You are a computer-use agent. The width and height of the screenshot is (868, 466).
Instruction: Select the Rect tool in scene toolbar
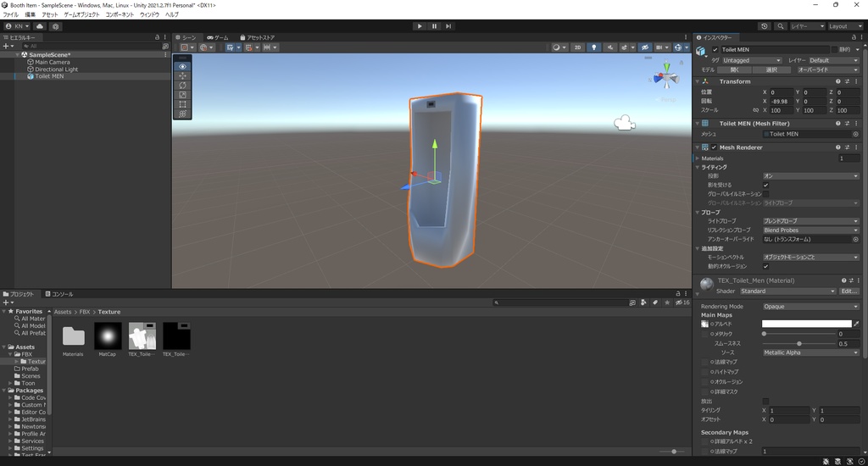point(183,104)
